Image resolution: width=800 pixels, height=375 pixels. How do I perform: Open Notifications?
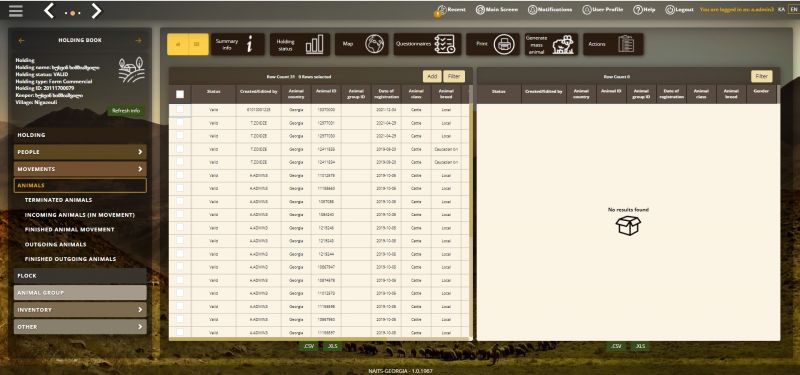[x=550, y=10]
